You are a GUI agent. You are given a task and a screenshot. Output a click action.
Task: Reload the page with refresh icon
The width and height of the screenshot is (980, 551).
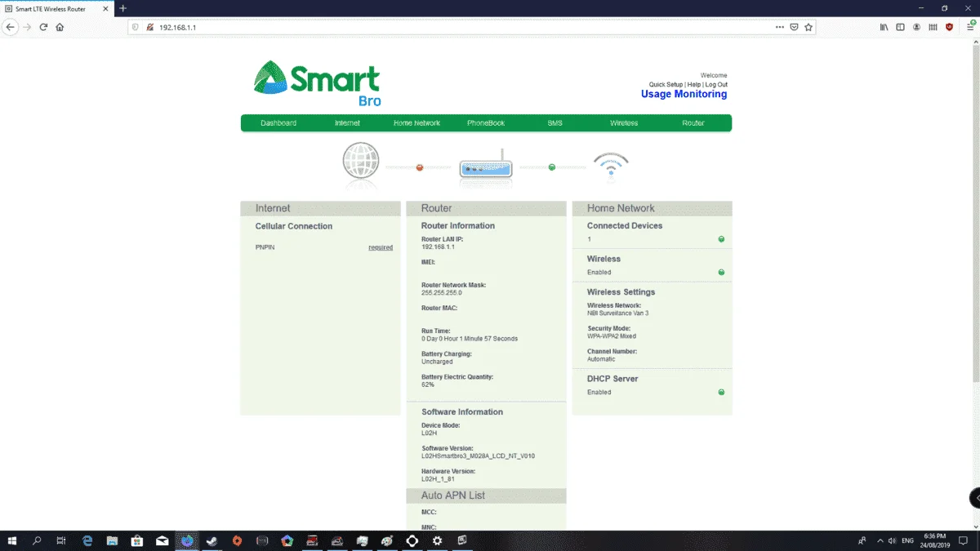43,27
